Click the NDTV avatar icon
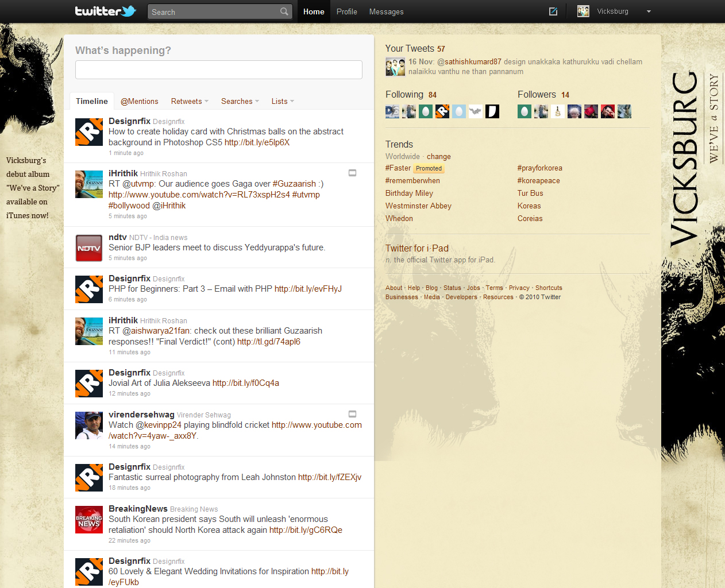 [x=89, y=248]
